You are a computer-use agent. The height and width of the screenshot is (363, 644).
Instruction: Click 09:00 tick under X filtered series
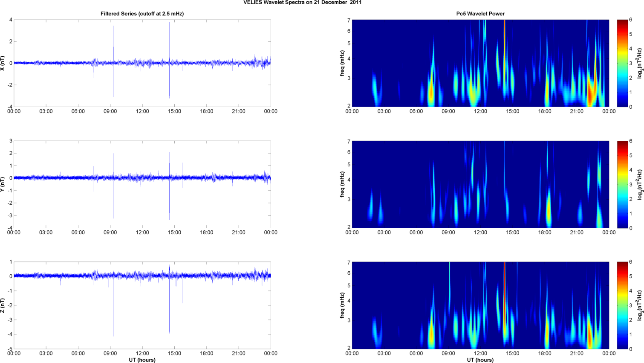110,111
